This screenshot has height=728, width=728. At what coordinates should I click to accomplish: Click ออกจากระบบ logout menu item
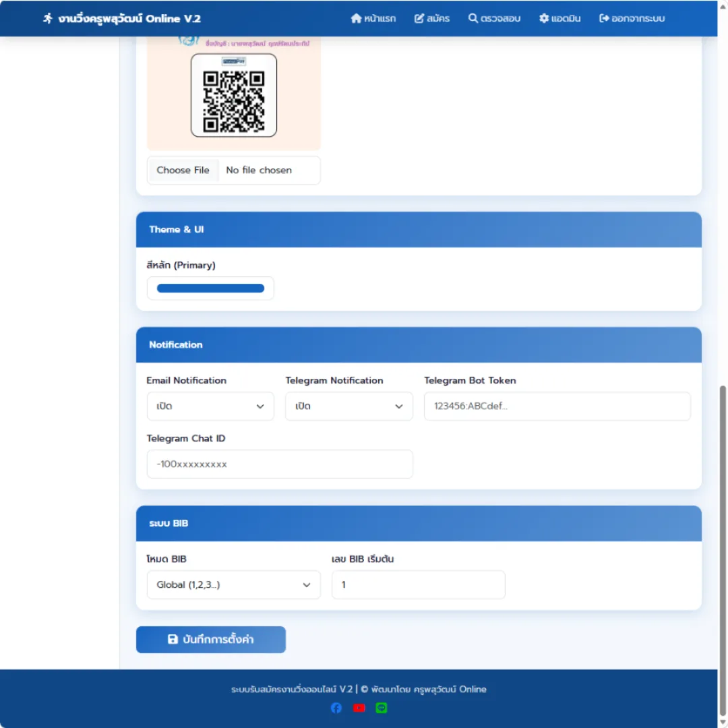(x=632, y=19)
